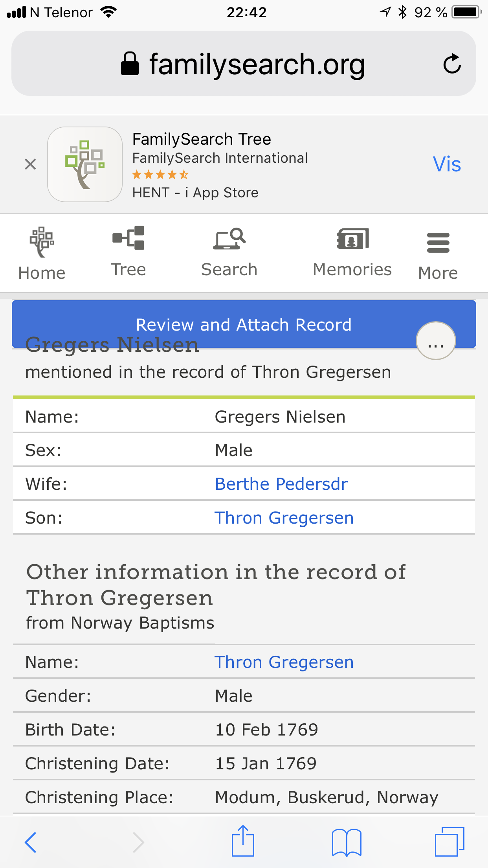Show open tabs in Safari
488x868 pixels.
pyautogui.click(x=449, y=842)
